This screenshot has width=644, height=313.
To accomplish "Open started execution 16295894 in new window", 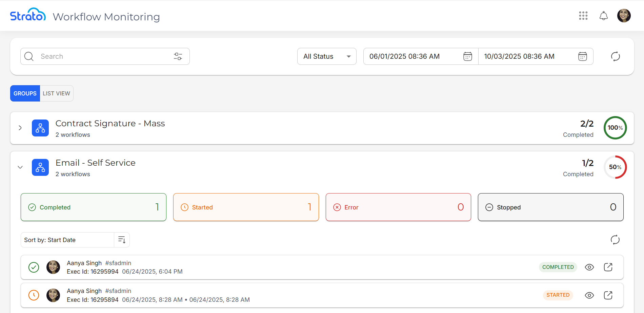I will pos(608,295).
